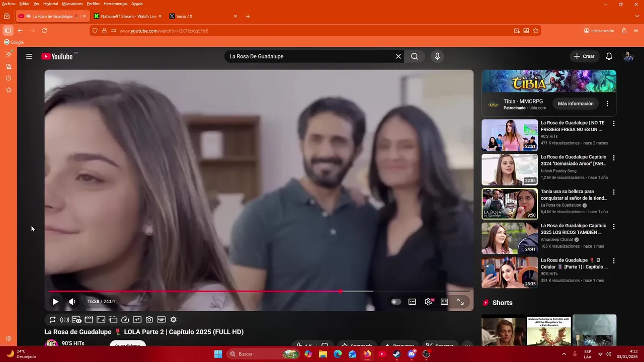Open keyboard shortcuts icon below player
Image resolution: width=644 pixels, height=362 pixels.
pos(161,319)
